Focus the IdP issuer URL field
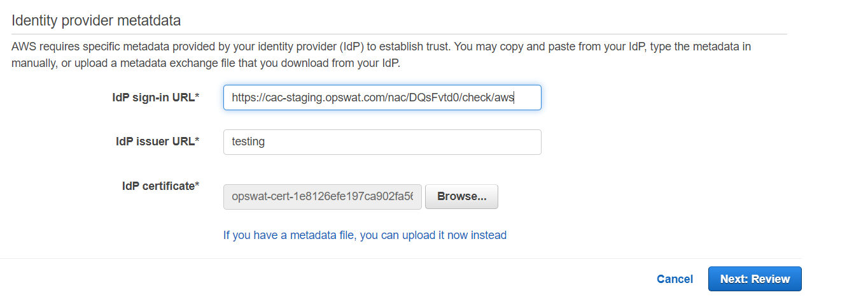This screenshot has height=297, width=868. point(382,142)
